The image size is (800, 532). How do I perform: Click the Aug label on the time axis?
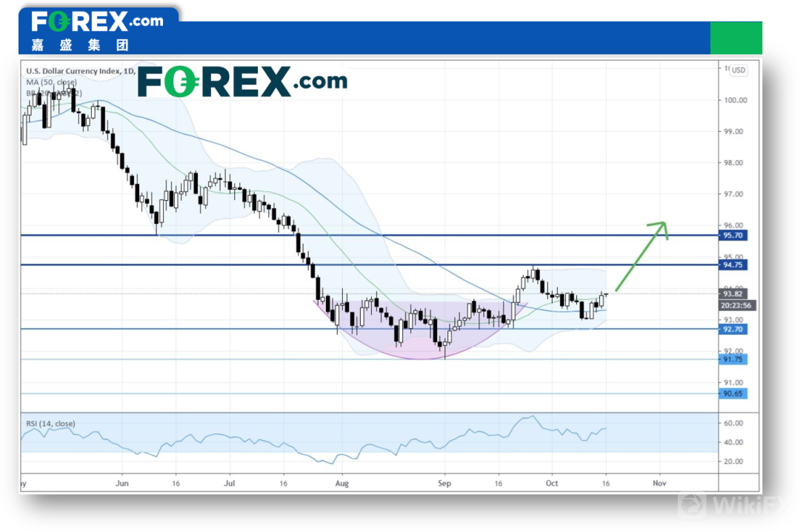[x=340, y=482]
